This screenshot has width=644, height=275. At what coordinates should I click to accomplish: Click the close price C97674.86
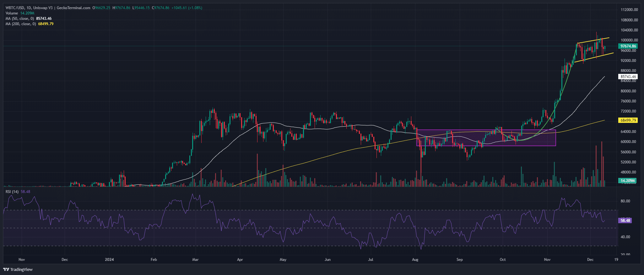(160, 8)
